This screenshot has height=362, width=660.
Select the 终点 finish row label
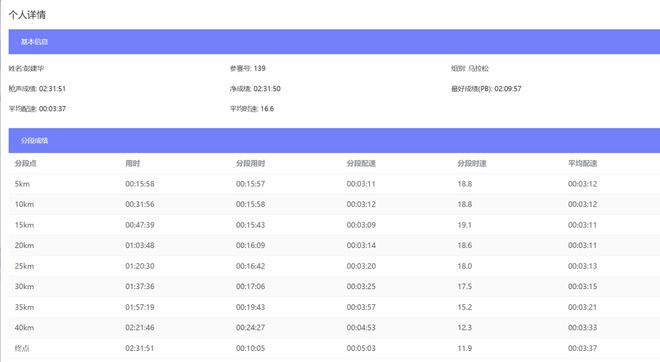click(22, 348)
